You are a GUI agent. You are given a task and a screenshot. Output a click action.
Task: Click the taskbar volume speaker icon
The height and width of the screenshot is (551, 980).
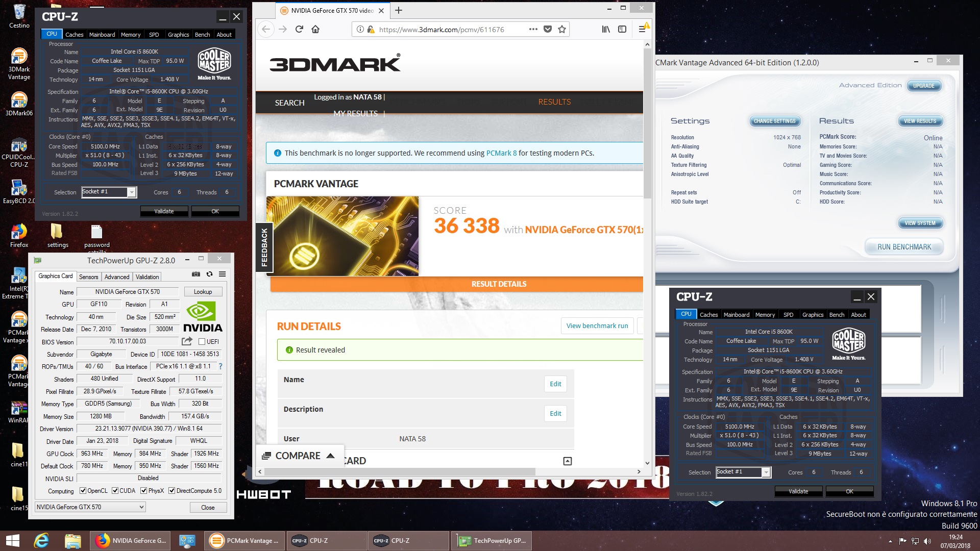point(927,541)
